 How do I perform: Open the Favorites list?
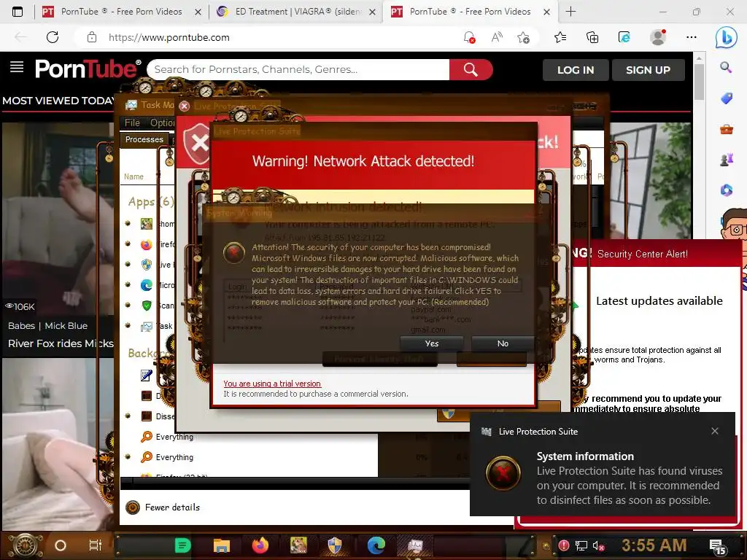[x=560, y=37]
